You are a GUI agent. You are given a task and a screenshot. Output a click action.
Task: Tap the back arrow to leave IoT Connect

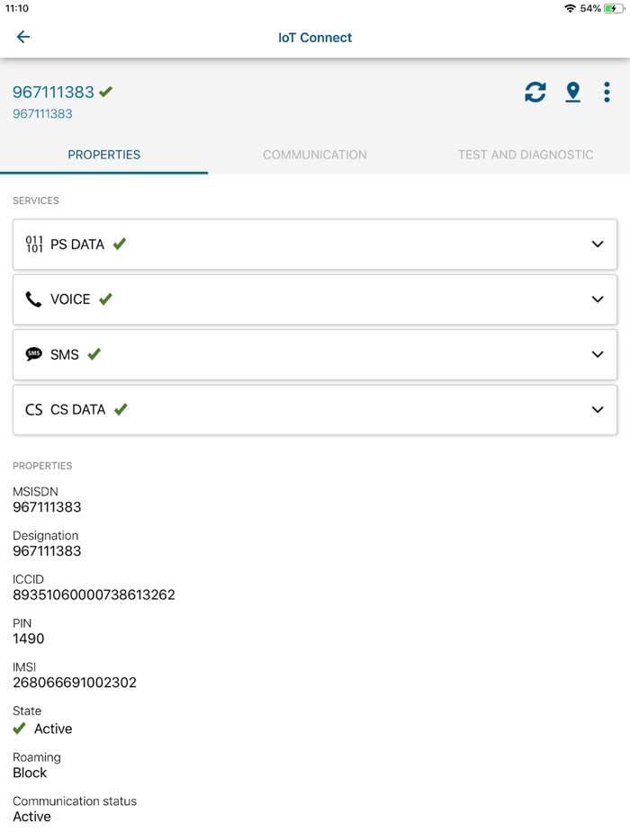click(22, 37)
